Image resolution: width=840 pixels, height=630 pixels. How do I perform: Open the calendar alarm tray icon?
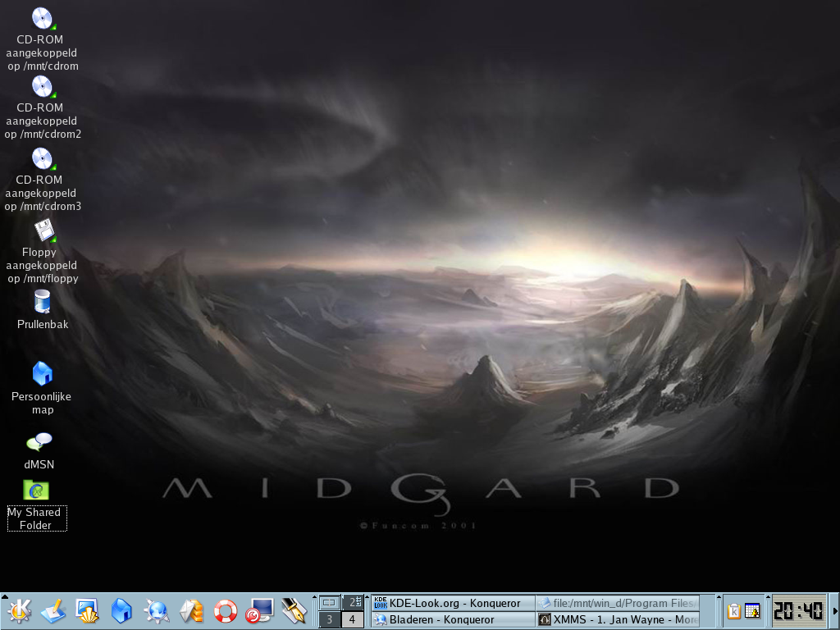752,611
